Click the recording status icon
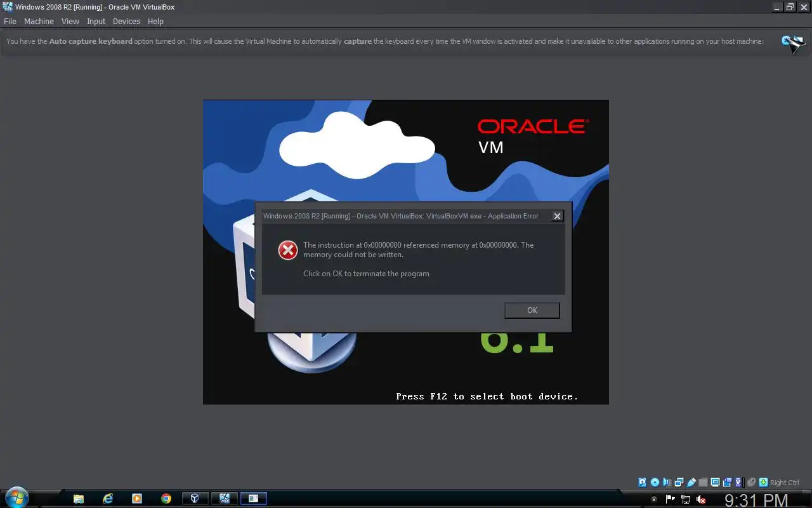Image resolution: width=812 pixels, height=508 pixels. tap(727, 483)
